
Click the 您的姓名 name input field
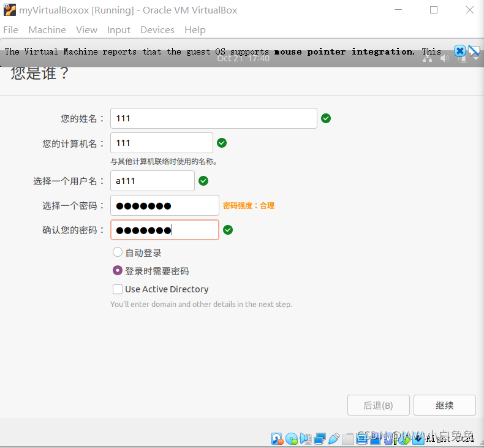point(214,118)
